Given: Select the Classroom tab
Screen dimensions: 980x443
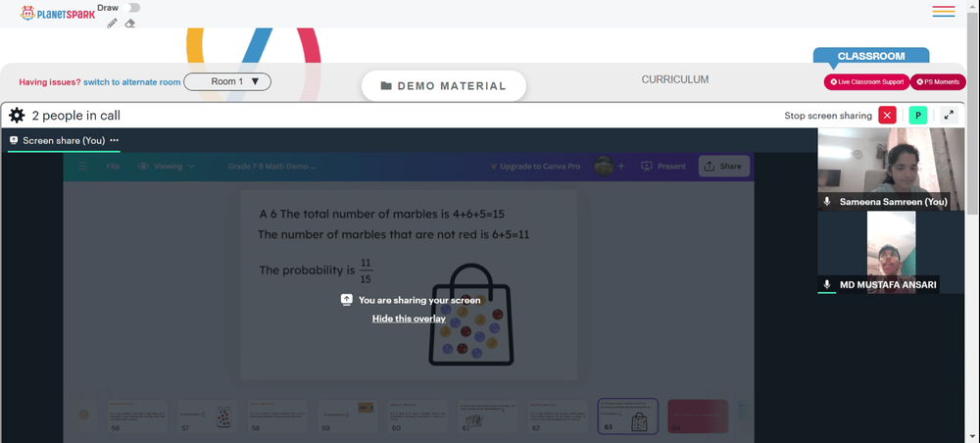Looking at the screenshot, I should pyautogui.click(x=870, y=56).
